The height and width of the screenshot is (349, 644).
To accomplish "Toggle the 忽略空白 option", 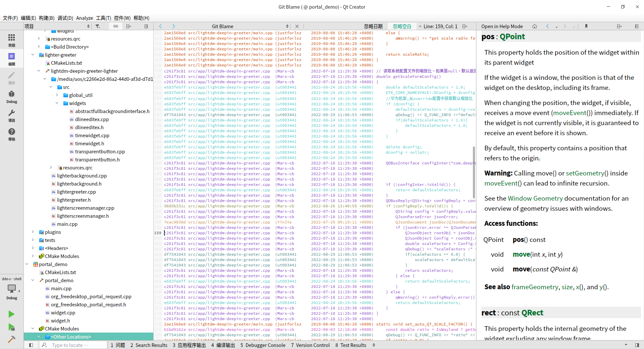I will 402,26.
